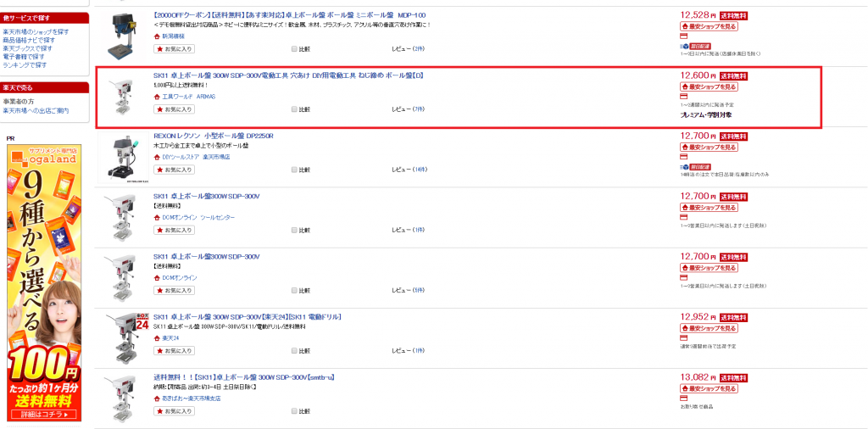Image resolution: width=868 pixels, height=429 pixels.
Task: Click credit card icon in DCMオンライン ツールセンター row
Action: (x=684, y=217)
